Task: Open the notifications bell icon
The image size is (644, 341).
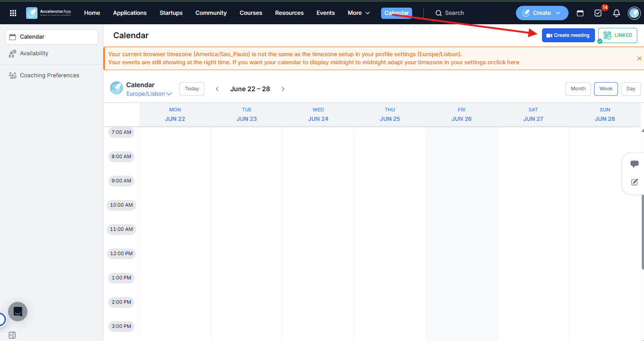Action: pyautogui.click(x=617, y=13)
